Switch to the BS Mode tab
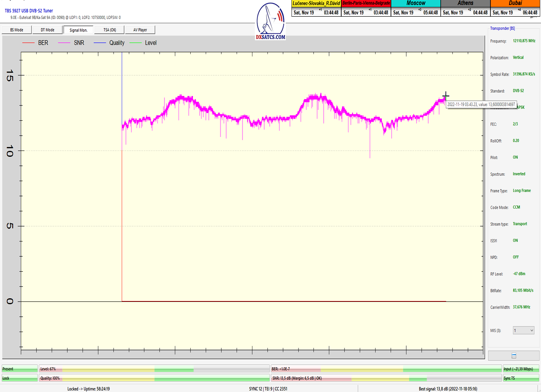The width and height of the screenshot is (541, 392). (x=17, y=30)
